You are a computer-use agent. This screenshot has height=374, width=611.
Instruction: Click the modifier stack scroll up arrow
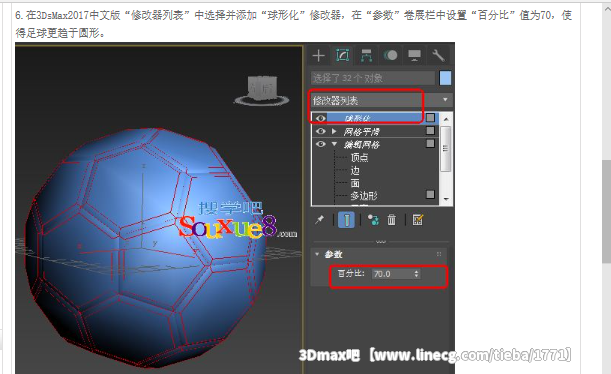446,118
